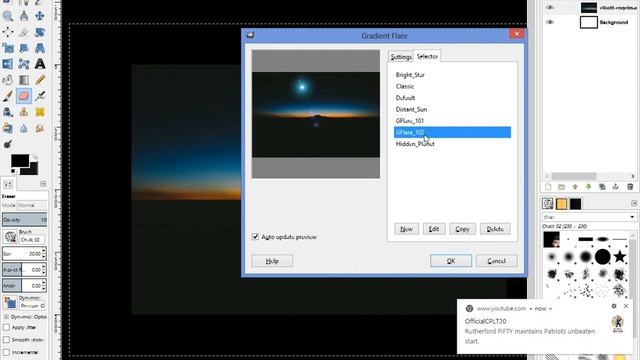Select the Perspective tool
Screen dimensions: 640x360
[40, 48]
